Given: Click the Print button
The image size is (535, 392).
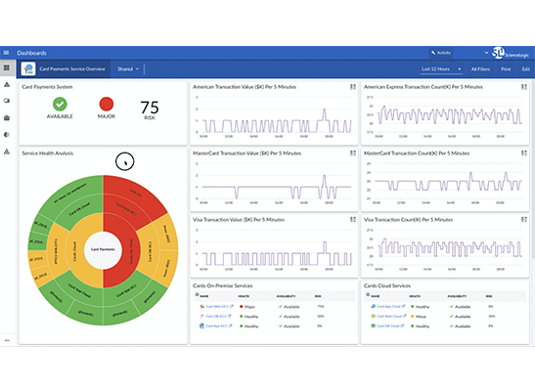Looking at the screenshot, I should 506,68.
